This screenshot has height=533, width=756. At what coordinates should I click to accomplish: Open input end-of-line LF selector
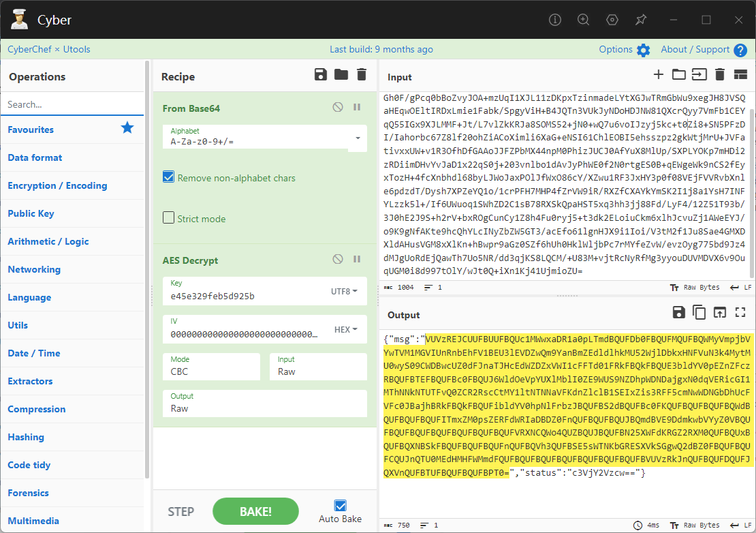[x=740, y=288]
